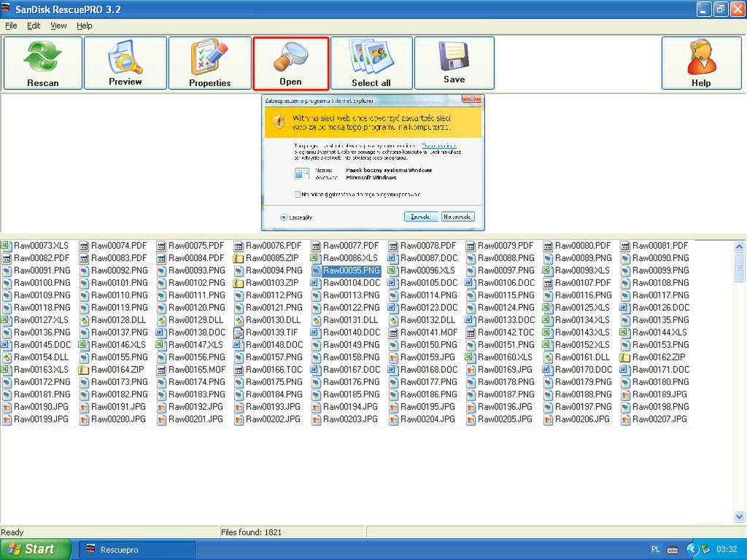Click the Help toolbar button
This screenshot has height=560, width=747.
click(701, 63)
